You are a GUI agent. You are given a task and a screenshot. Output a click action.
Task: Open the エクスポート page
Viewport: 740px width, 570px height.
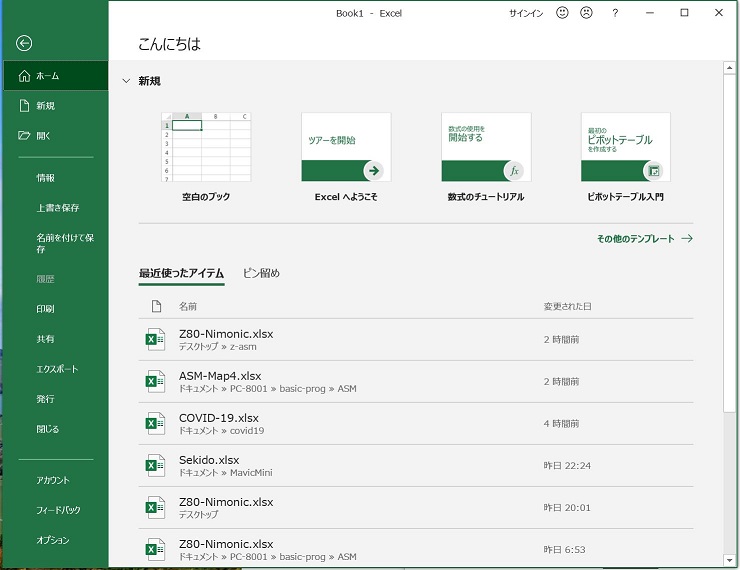point(56,369)
